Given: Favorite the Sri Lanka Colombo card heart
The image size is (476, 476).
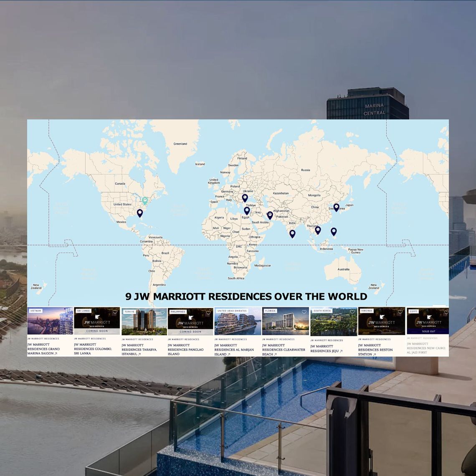Looking at the screenshot, I should click(115, 312).
